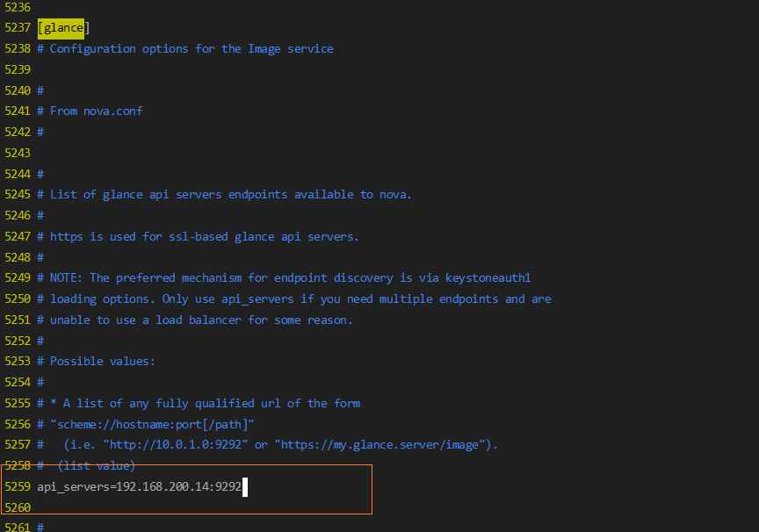The height and width of the screenshot is (532, 759).
Task: Click the word "keystoneauth1" in the NOTE comment
Action: [x=488, y=277]
